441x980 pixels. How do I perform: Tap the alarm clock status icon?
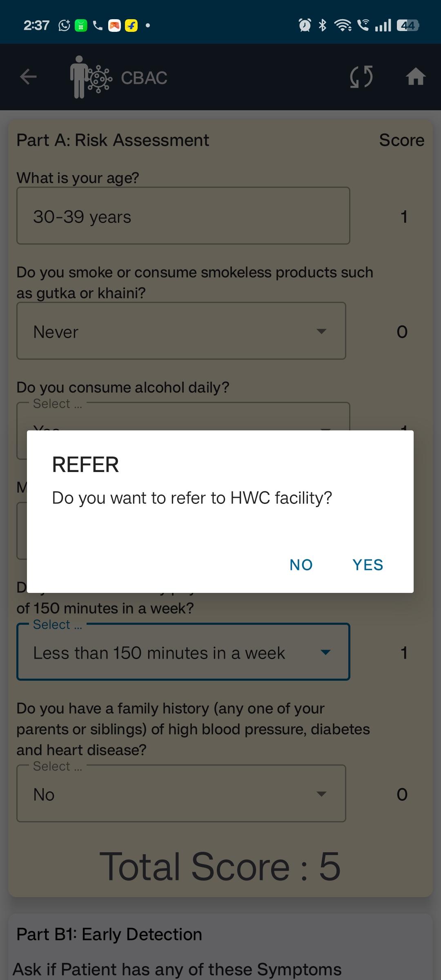[x=305, y=25]
